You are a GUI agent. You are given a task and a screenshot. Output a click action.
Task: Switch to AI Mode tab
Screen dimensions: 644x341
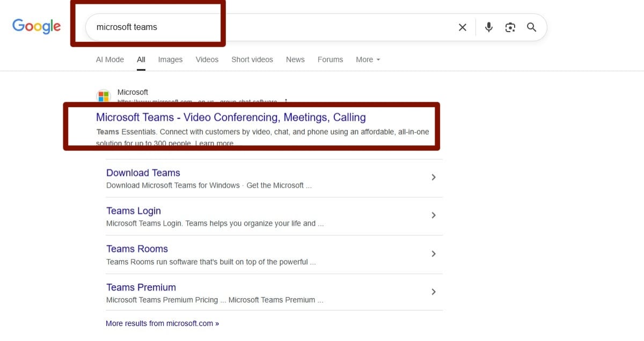click(x=109, y=60)
